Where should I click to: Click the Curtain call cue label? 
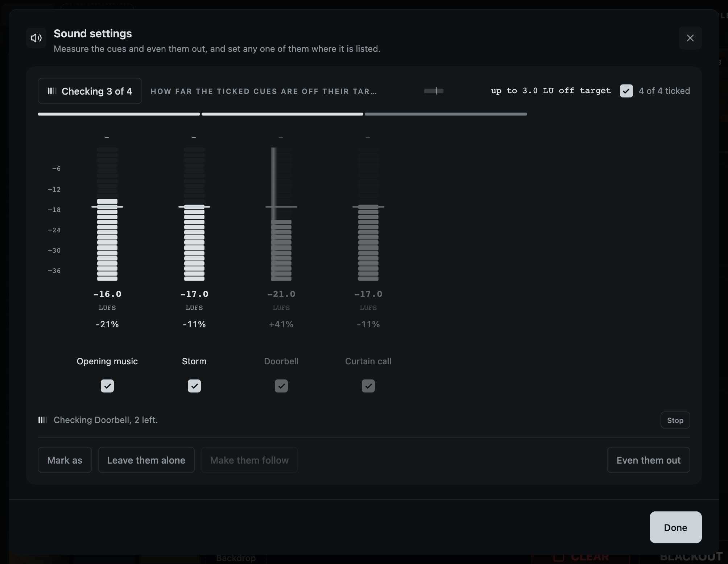click(368, 361)
